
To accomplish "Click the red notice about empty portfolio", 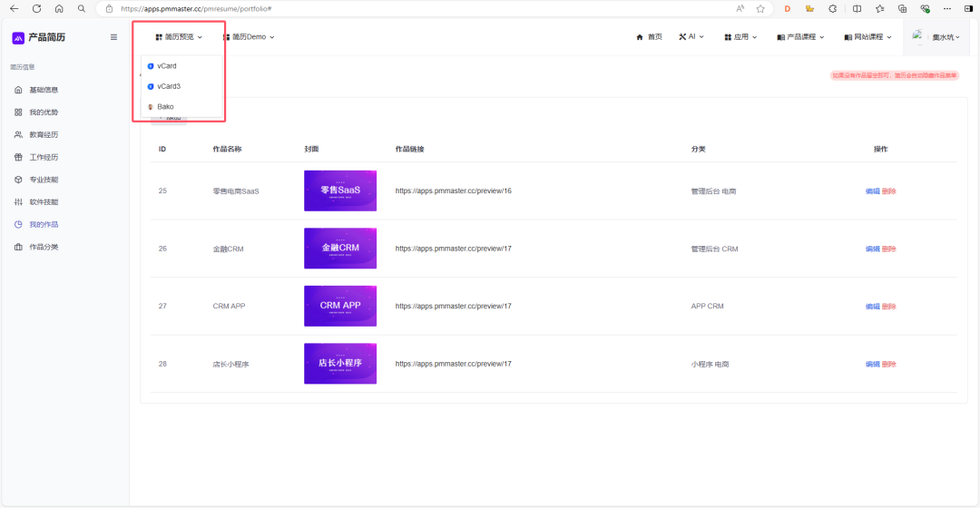I will [895, 75].
